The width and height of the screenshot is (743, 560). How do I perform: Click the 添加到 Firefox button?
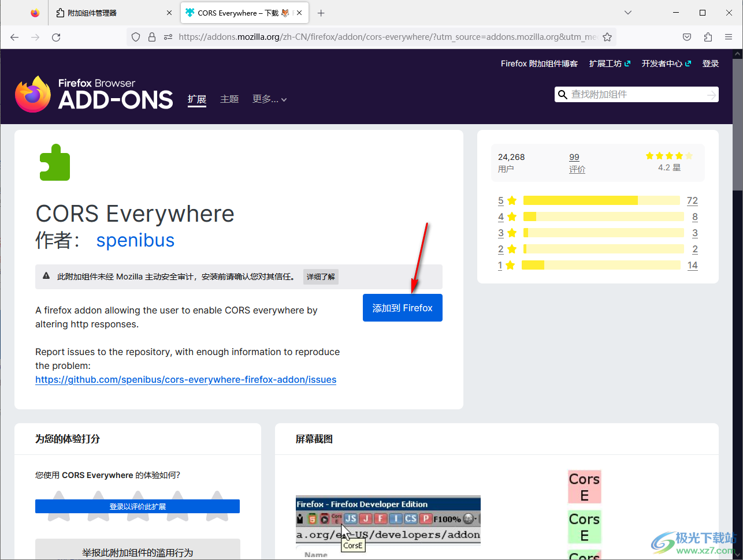403,308
